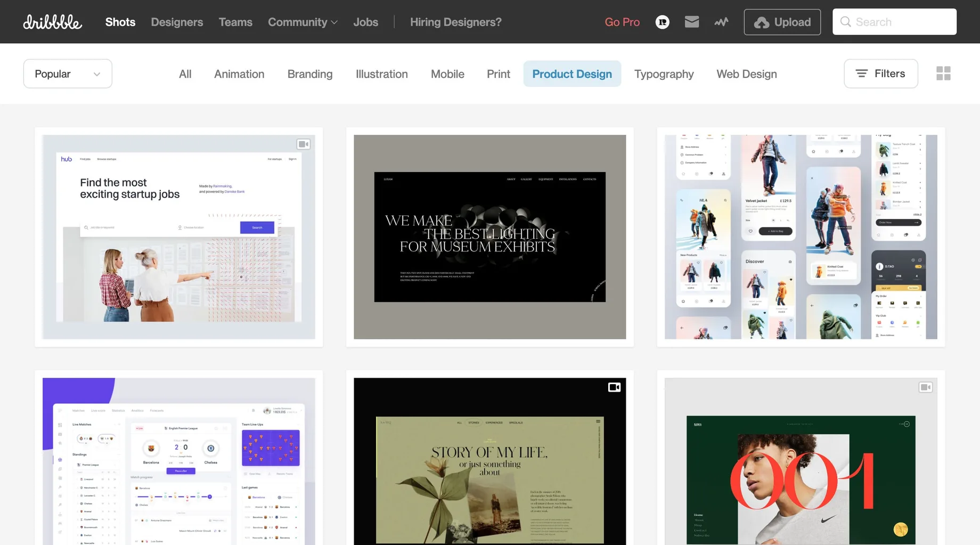The width and height of the screenshot is (980, 545).
Task: Click the video icon on 001 shot
Action: click(x=926, y=387)
